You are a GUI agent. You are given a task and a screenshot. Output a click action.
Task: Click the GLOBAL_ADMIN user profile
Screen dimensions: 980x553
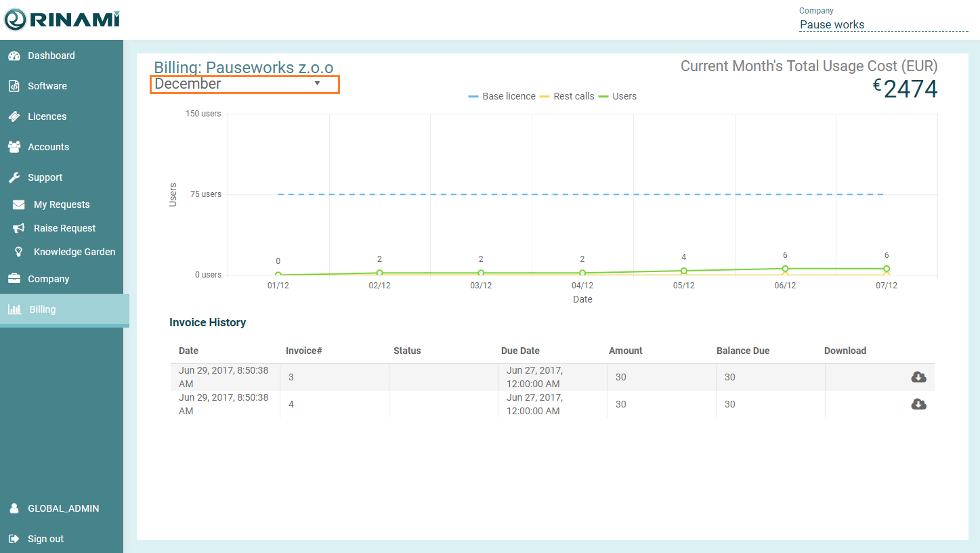[63, 508]
